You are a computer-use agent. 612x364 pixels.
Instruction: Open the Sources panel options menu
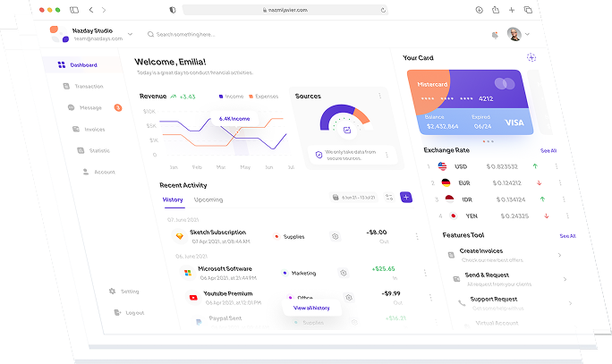(379, 96)
